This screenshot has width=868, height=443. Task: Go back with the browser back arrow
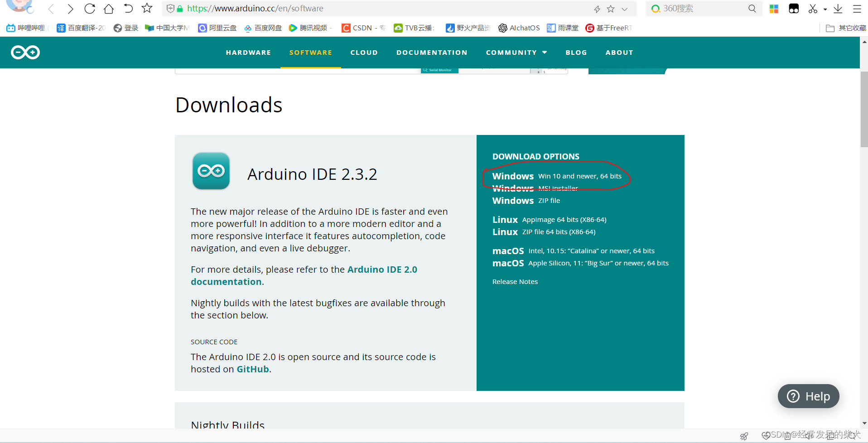tap(51, 9)
